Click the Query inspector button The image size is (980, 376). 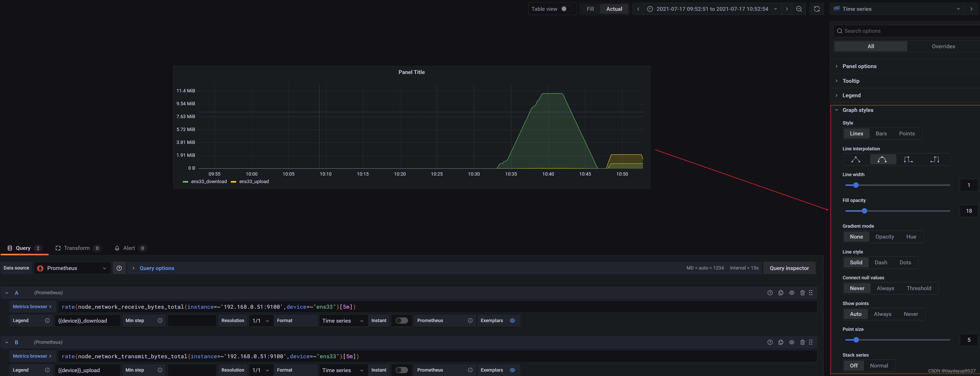(789, 268)
